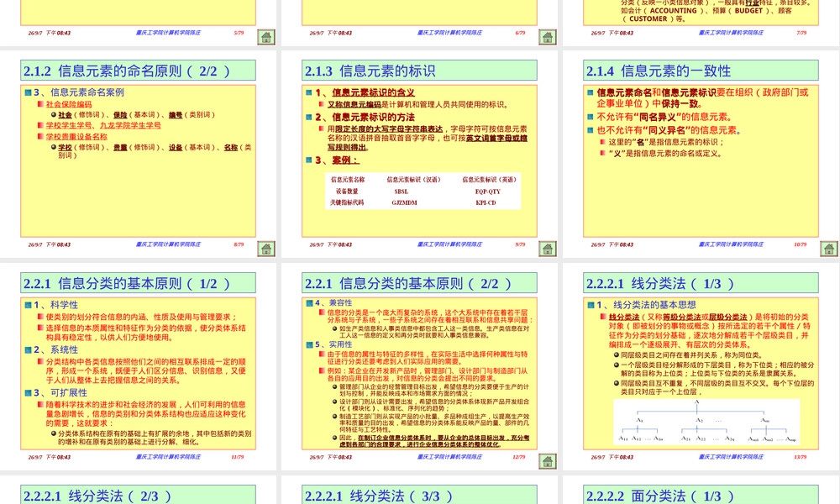Click bullet 5、实用性

coord(333,344)
